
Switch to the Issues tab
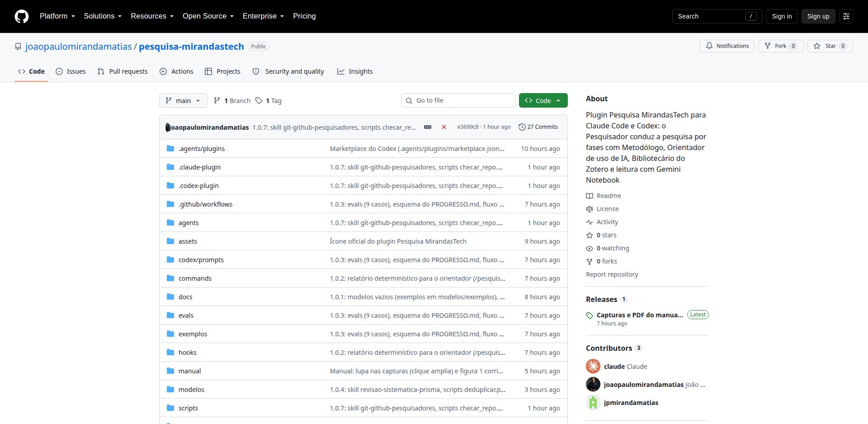coord(71,71)
